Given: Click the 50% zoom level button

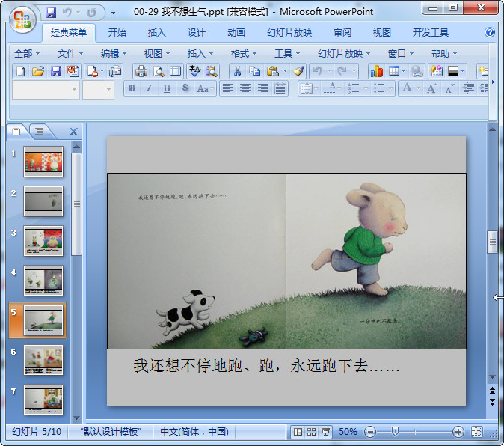Looking at the screenshot, I should (x=348, y=432).
